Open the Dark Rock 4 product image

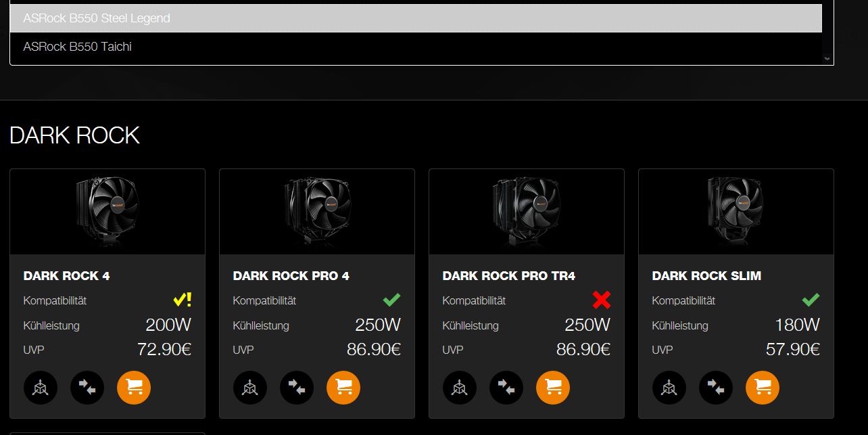[x=107, y=212]
